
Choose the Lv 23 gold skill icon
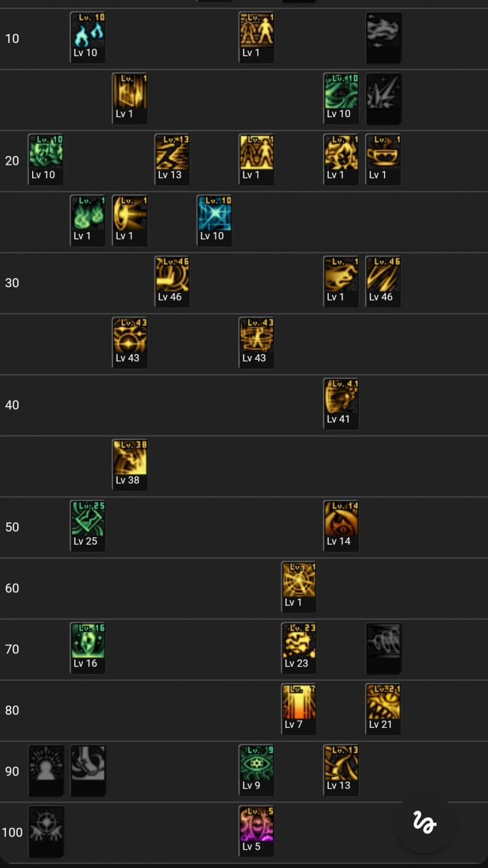coord(299,648)
